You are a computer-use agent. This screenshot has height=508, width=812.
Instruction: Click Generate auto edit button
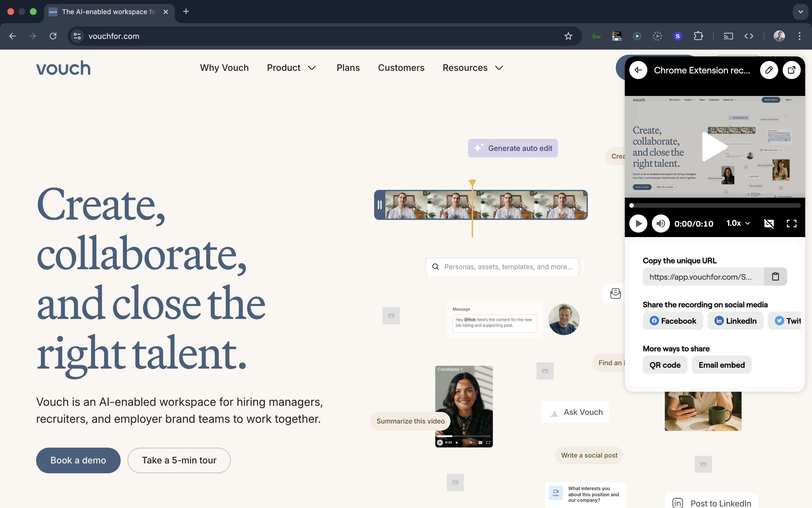pyautogui.click(x=513, y=148)
